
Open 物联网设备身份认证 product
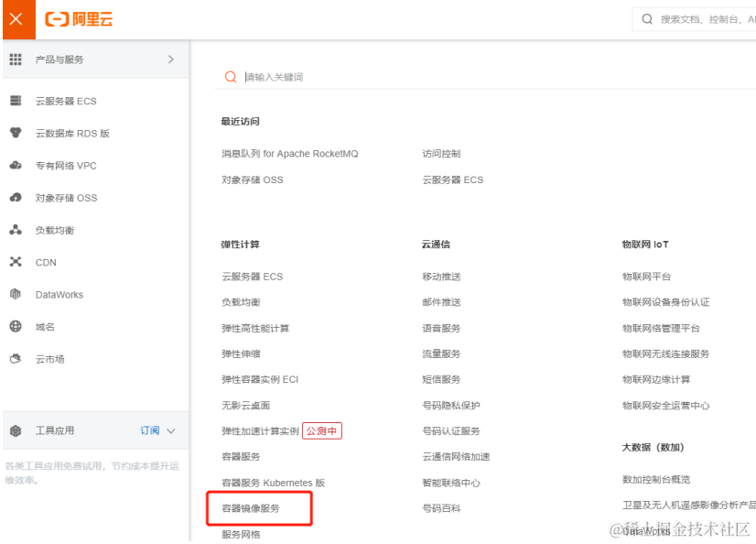click(665, 302)
